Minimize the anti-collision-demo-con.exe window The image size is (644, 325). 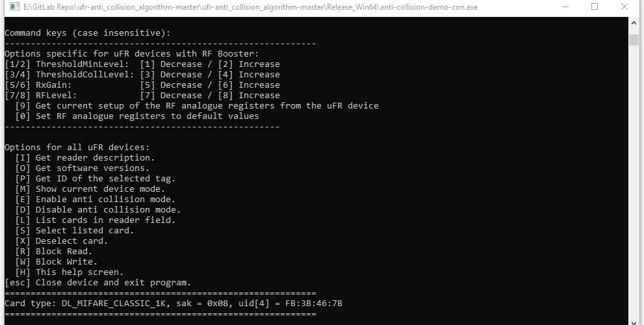coord(565,7)
